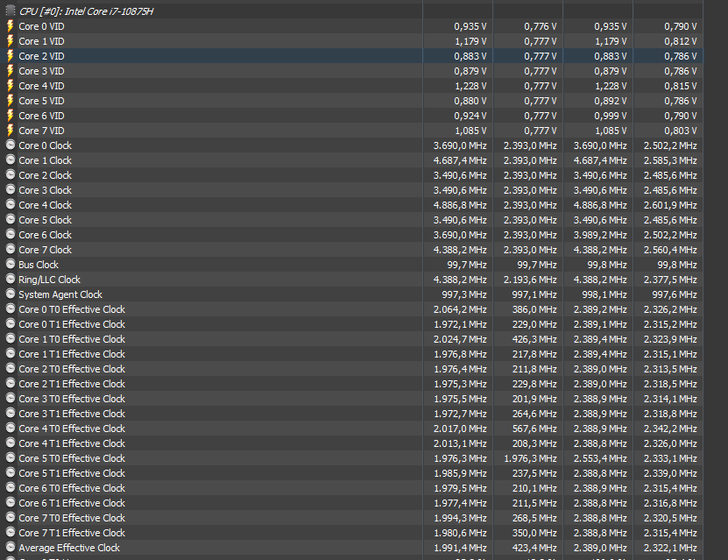Select the "2.601,9 MHz" value for Core 4 Clock

pyautogui.click(x=670, y=205)
